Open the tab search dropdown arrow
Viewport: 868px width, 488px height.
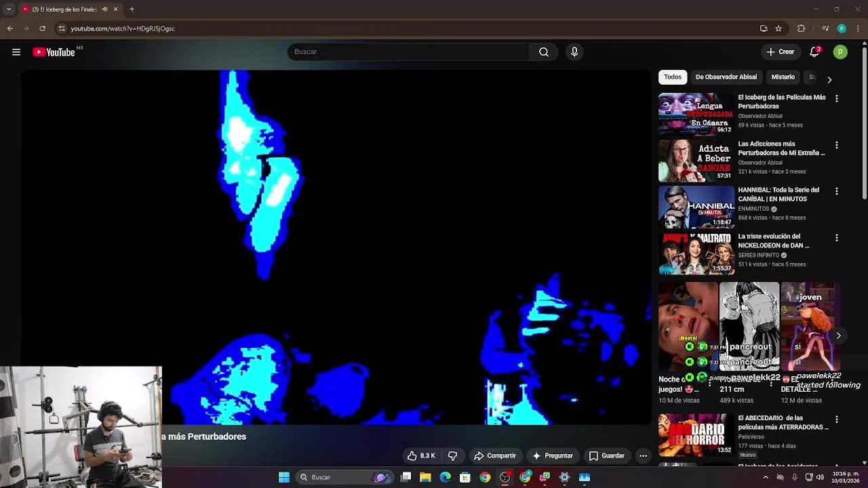tap(8, 9)
